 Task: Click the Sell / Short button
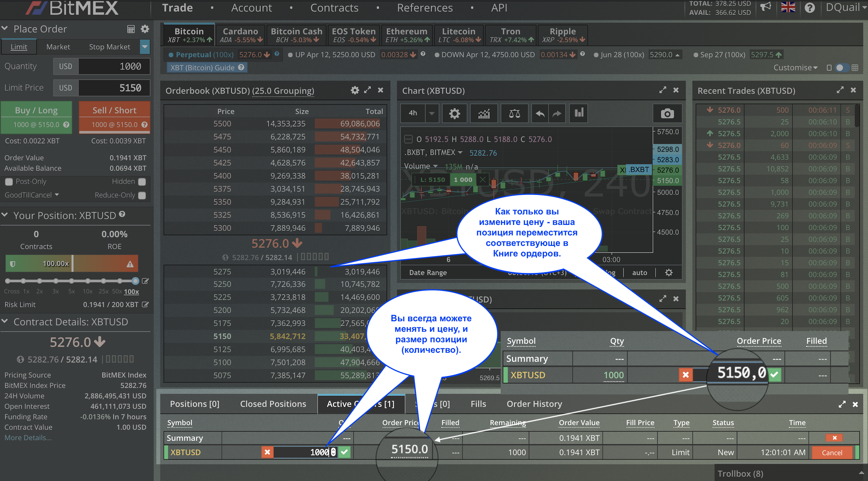coord(114,117)
